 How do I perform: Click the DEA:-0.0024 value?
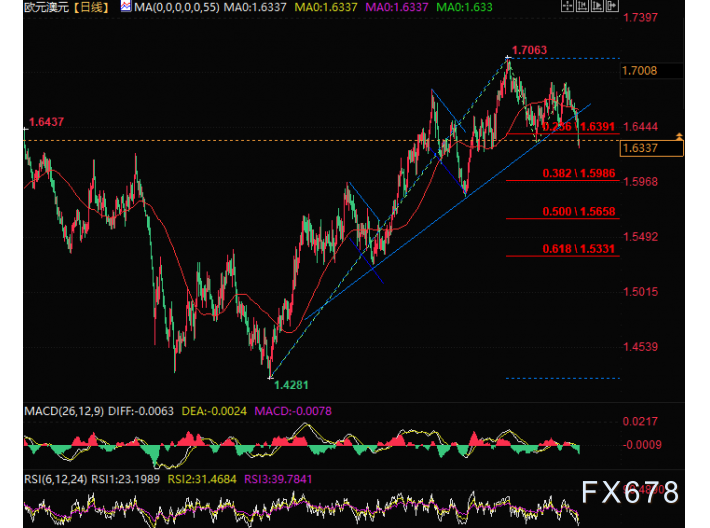click(x=214, y=411)
